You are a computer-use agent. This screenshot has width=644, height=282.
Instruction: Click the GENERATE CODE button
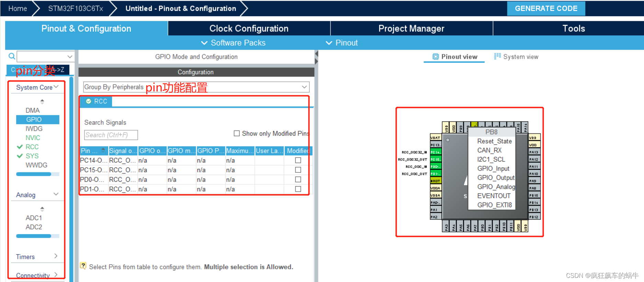[546, 8]
